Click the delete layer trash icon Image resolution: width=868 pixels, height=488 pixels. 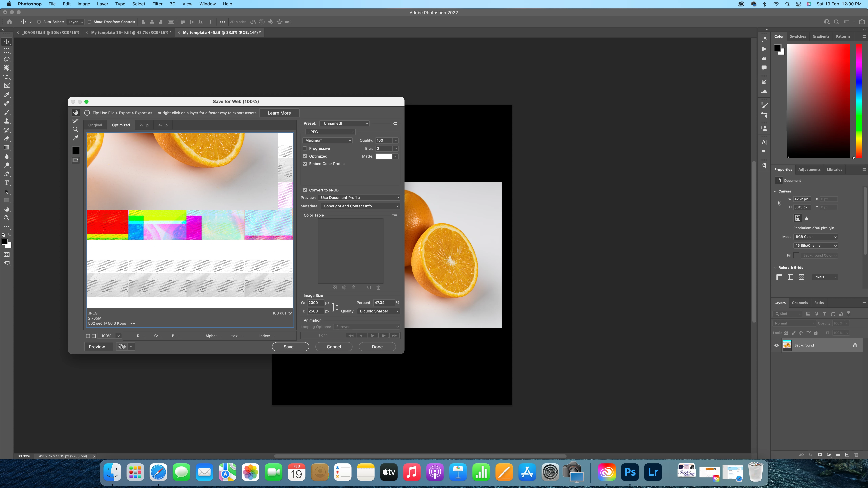pyautogui.click(x=856, y=455)
